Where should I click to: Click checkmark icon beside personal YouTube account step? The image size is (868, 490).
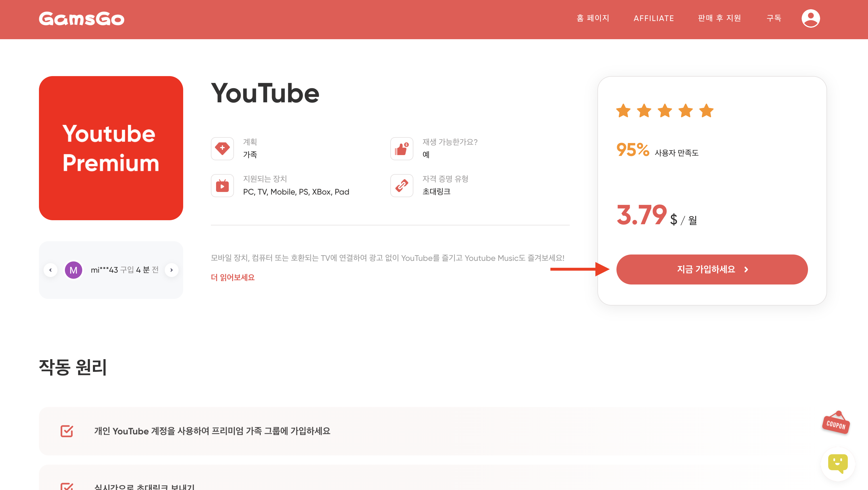pyautogui.click(x=67, y=431)
